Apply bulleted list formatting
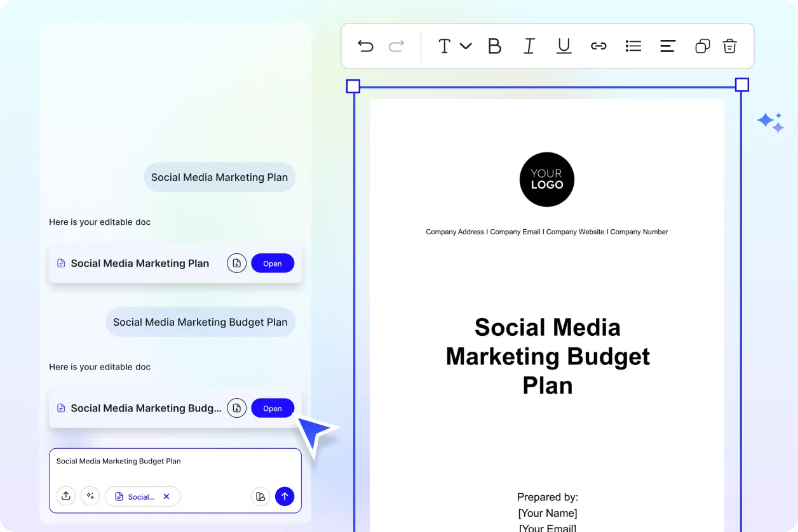This screenshot has width=798, height=532. tap(633, 46)
